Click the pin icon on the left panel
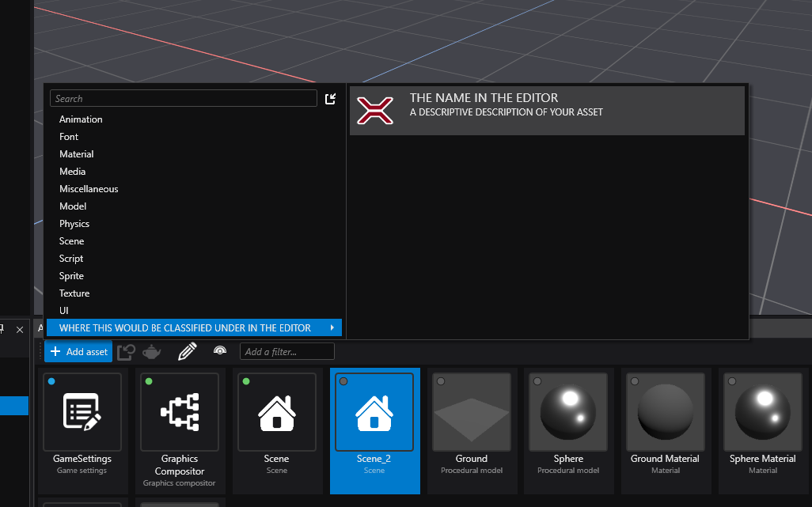Screen dimensions: 812x507 tap(2, 329)
